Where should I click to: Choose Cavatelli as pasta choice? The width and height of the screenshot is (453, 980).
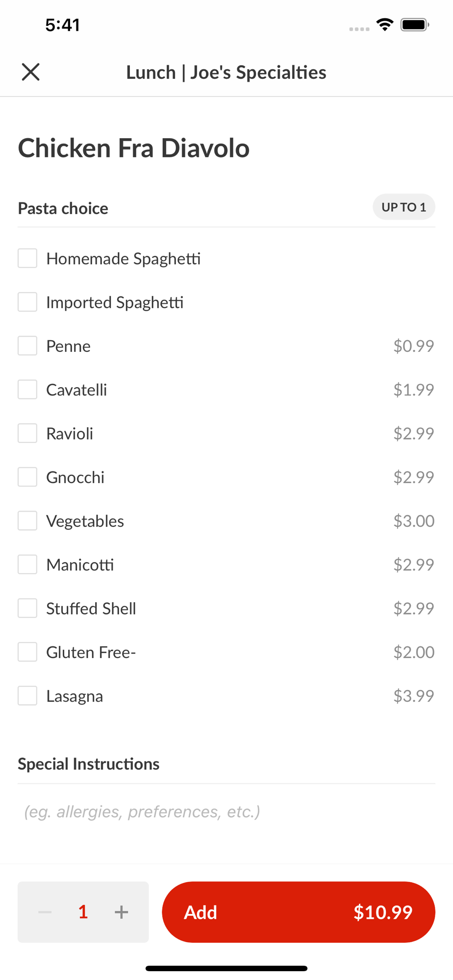tap(27, 390)
